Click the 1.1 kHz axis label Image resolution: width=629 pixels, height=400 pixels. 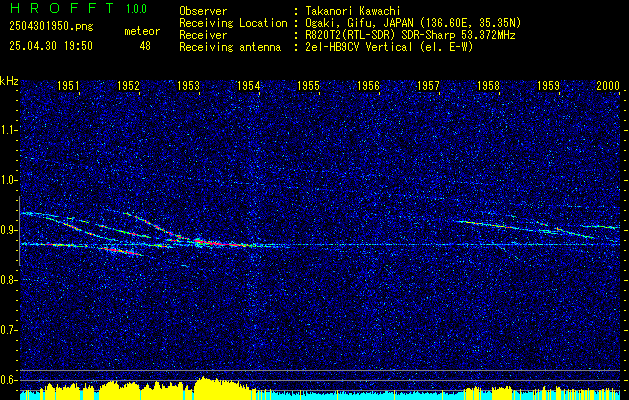coord(8,130)
